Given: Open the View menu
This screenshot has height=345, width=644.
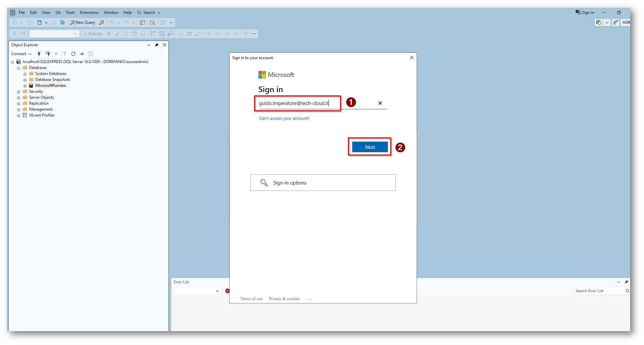Looking at the screenshot, I should [x=46, y=13].
